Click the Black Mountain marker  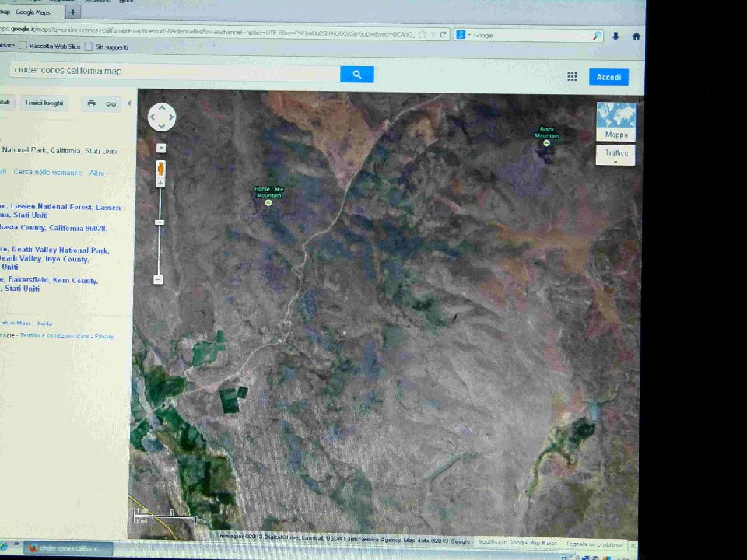pos(546,143)
